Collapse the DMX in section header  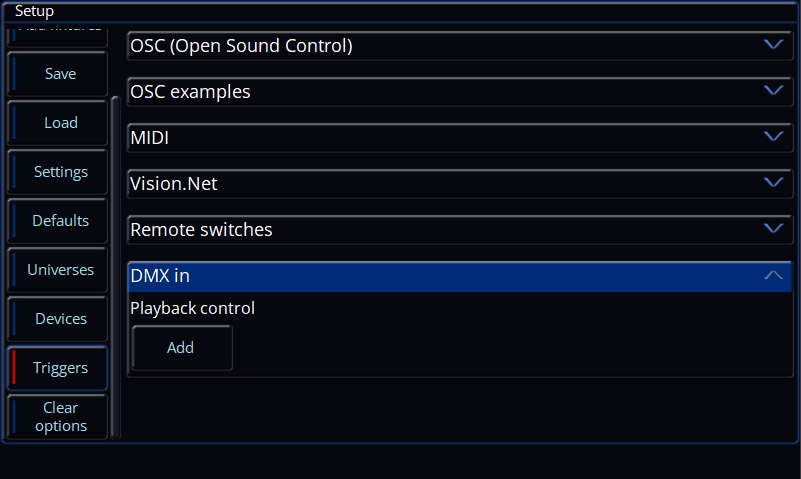tap(460, 276)
